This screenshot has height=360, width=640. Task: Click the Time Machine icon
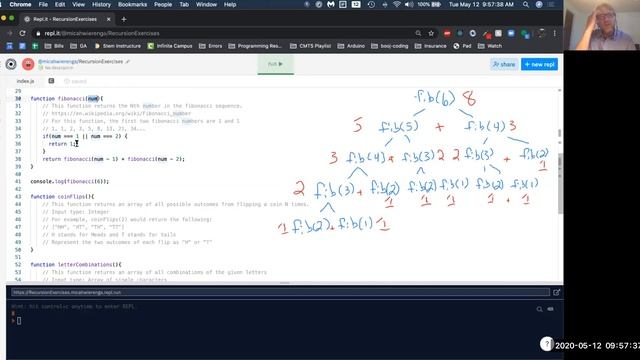(371, 4)
